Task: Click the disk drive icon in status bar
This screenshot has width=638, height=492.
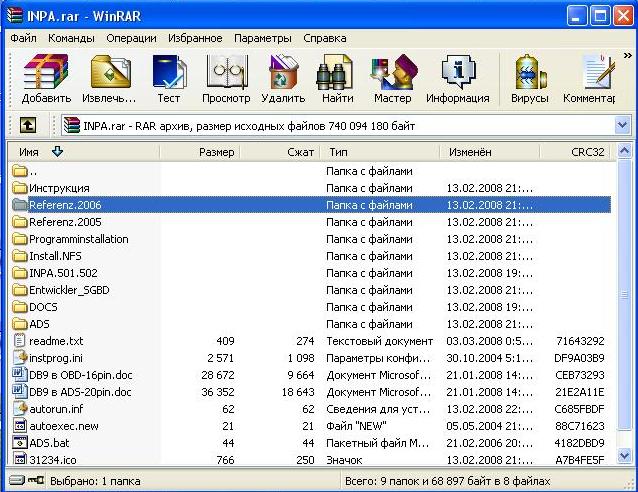Action: tap(16, 480)
